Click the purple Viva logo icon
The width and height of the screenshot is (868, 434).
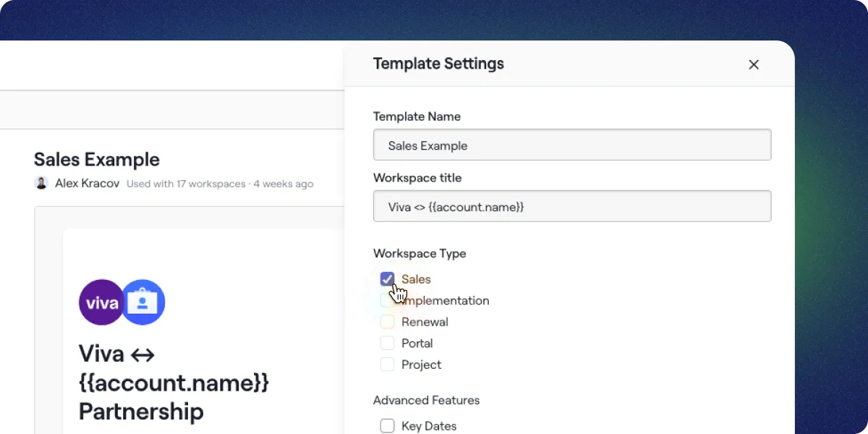[101, 302]
